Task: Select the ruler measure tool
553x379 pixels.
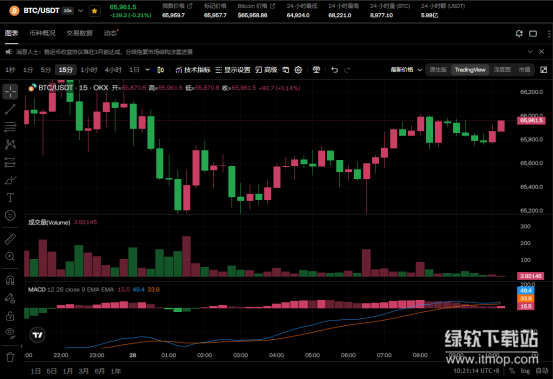Action: (x=10, y=239)
